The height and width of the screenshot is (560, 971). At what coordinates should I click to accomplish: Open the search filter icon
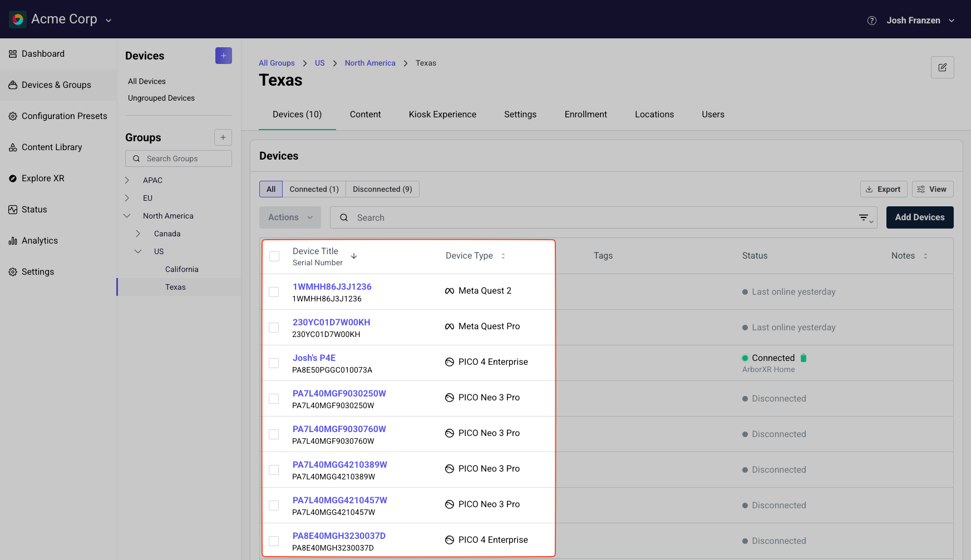(x=866, y=218)
